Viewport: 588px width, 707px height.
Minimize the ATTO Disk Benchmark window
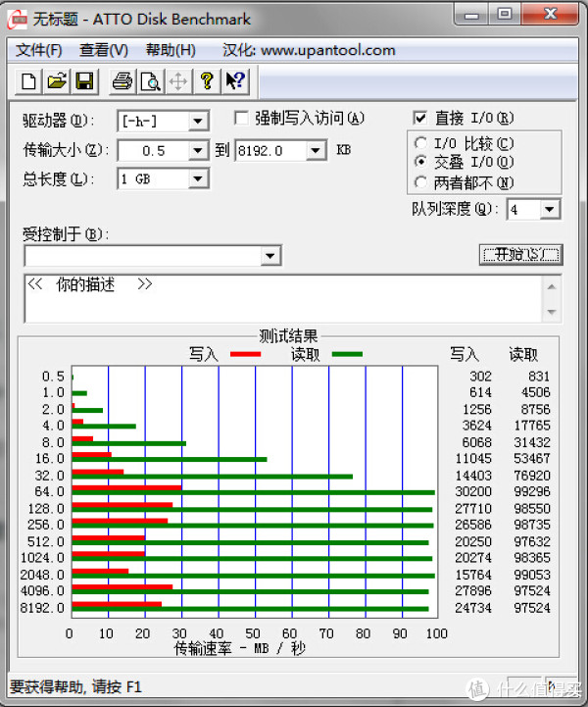pos(471,15)
